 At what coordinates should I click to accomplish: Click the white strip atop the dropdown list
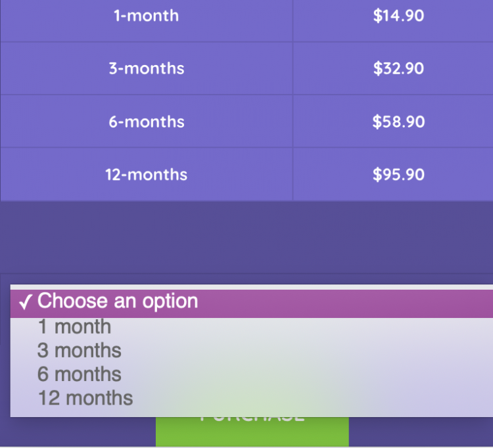pyautogui.click(x=250, y=287)
